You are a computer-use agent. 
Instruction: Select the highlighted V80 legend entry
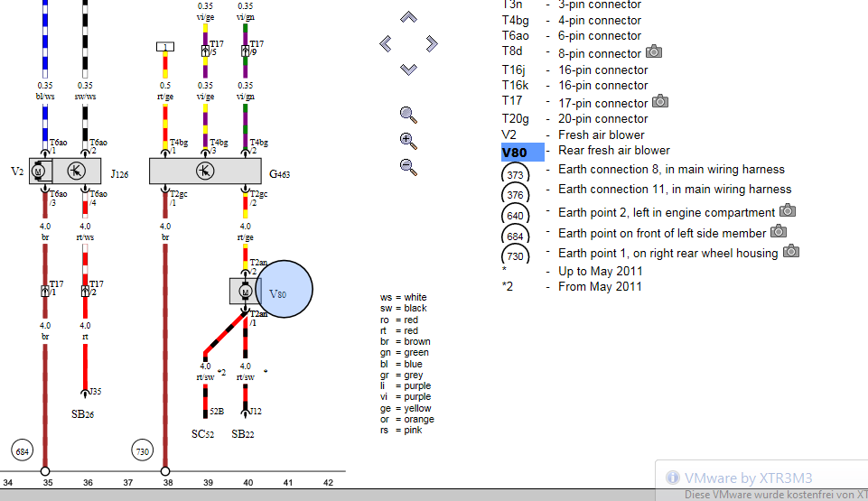click(x=523, y=152)
